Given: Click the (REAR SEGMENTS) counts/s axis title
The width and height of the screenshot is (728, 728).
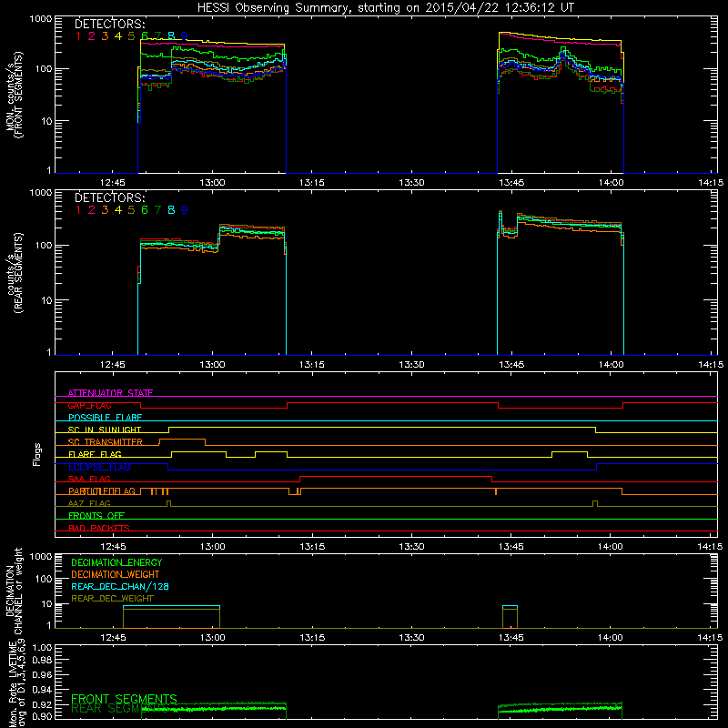Looking at the screenshot, I should point(15,273).
